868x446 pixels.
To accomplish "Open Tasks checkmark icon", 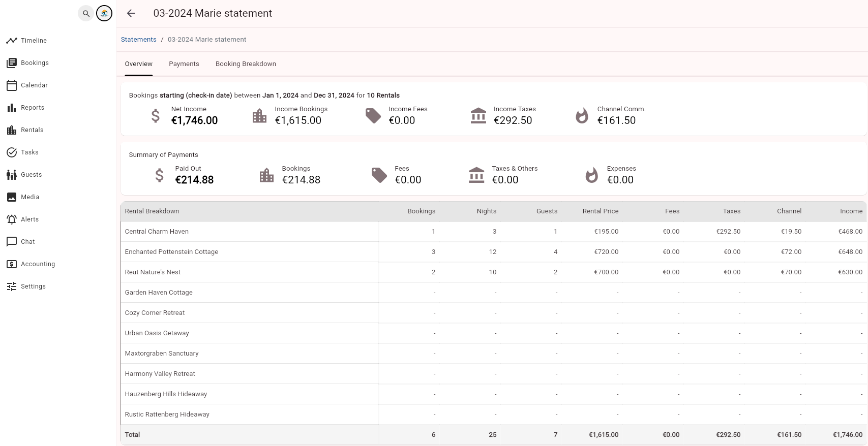I will 12,152.
